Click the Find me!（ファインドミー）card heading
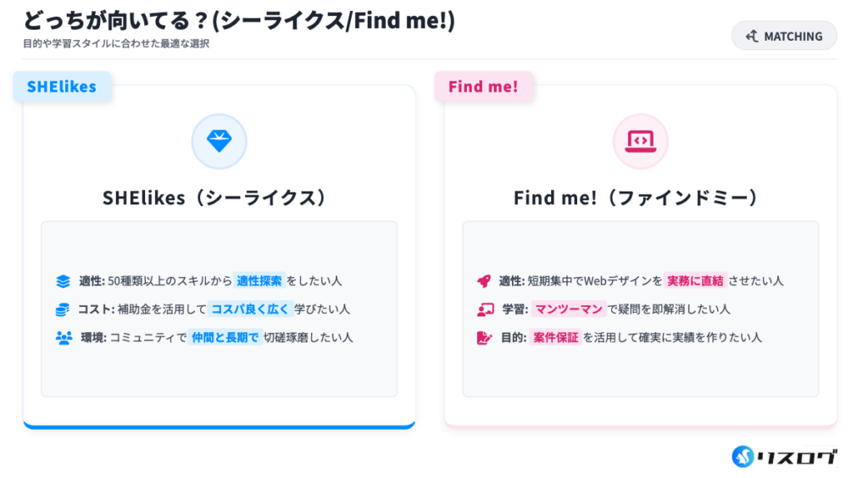The width and height of the screenshot is (868, 478). click(x=640, y=197)
